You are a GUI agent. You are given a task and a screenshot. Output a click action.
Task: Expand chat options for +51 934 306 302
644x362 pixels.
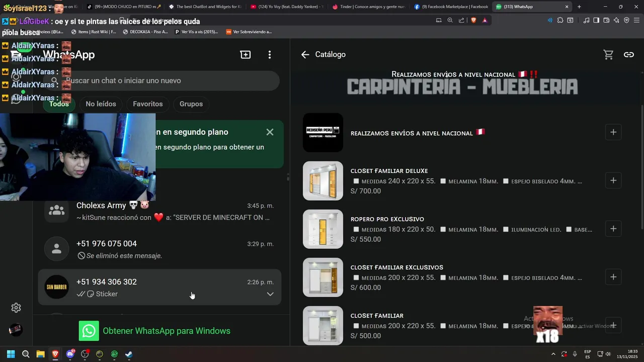[x=270, y=294]
